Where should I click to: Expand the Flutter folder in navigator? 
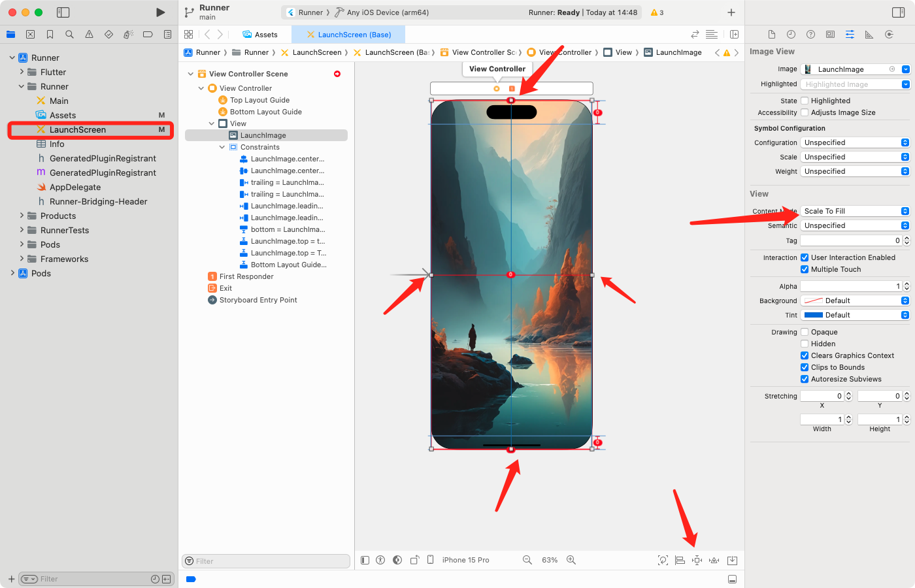coord(22,72)
